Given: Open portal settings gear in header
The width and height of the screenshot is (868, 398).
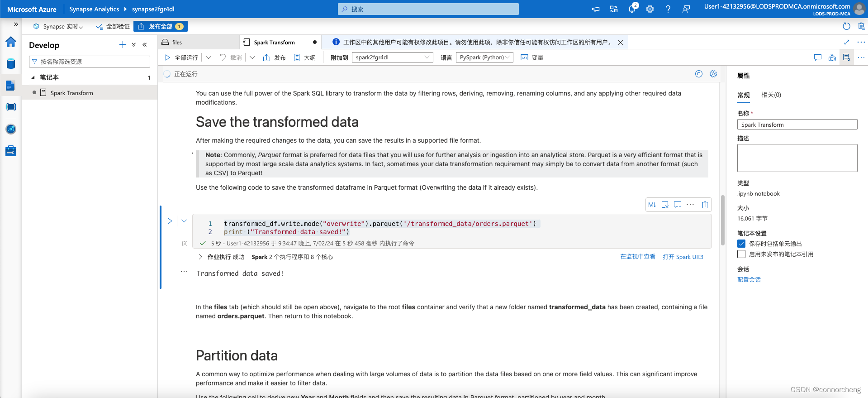Looking at the screenshot, I should (650, 9).
